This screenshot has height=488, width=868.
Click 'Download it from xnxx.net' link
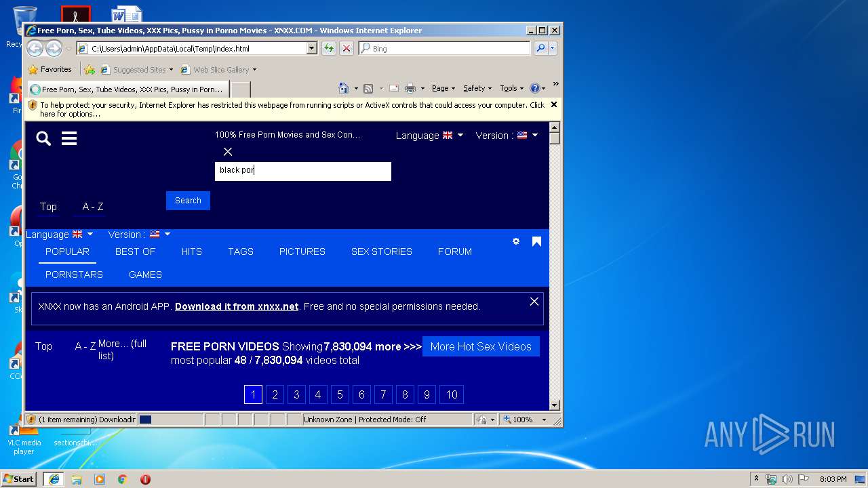[237, 306]
